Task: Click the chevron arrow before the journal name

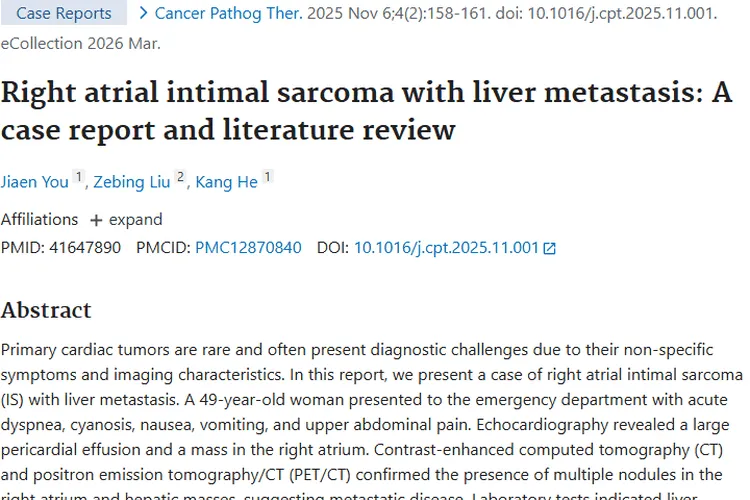Action: click(x=143, y=13)
